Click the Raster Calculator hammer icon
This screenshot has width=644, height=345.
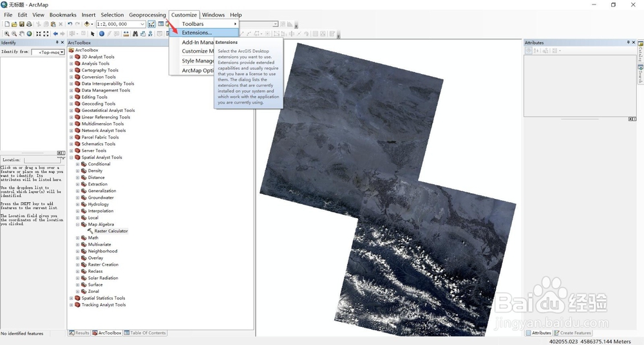click(x=90, y=231)
